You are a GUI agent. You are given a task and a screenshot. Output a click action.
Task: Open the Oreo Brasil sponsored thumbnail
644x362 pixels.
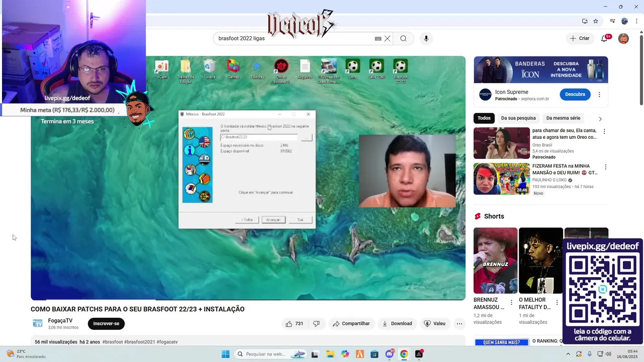tap(502, 143)
